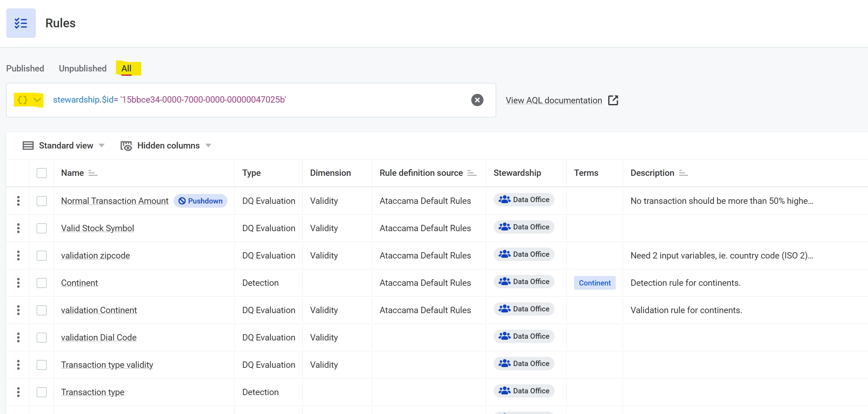Viewport: 868px width, 414px height.
Task: Sort by Rule definition source sort icon
Action: 472,173
